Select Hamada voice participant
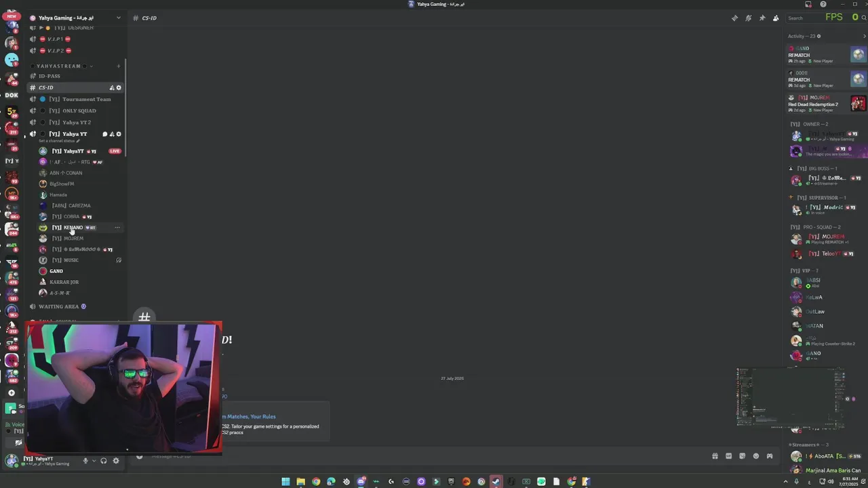Viewport: 868px width, 488px height. pos(79,195)
